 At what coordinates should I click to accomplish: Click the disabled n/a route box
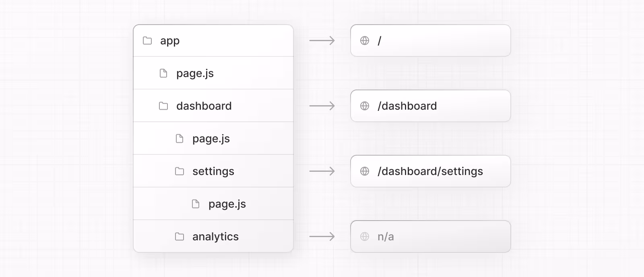(x=431, y=237)
